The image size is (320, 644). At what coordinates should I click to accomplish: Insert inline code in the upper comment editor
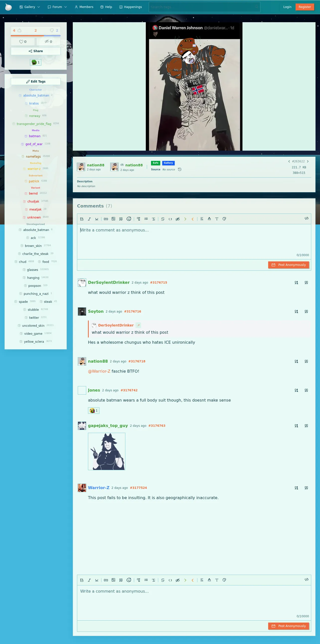(170, 219)
